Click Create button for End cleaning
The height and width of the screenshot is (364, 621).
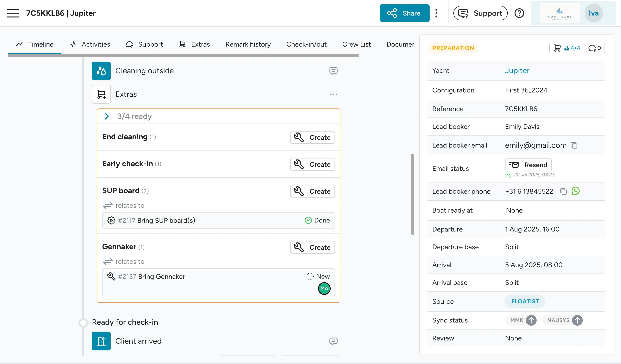tap(312, 137)
